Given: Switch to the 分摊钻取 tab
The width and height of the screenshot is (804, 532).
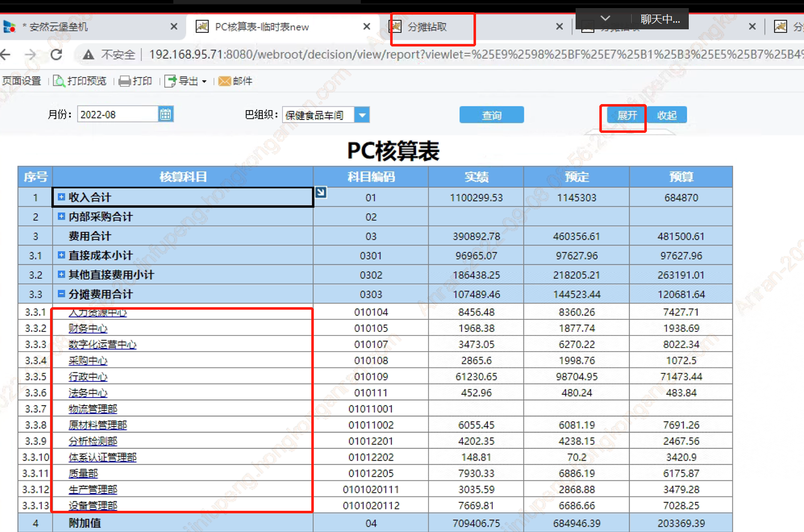Looking at the screenshot, I should coord(428,27).
